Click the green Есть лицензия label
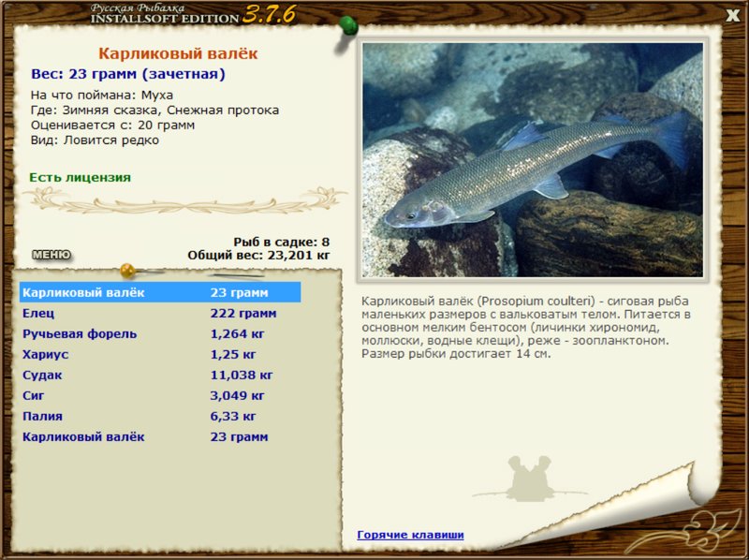The image size is (749, 560). pos(80,177)
